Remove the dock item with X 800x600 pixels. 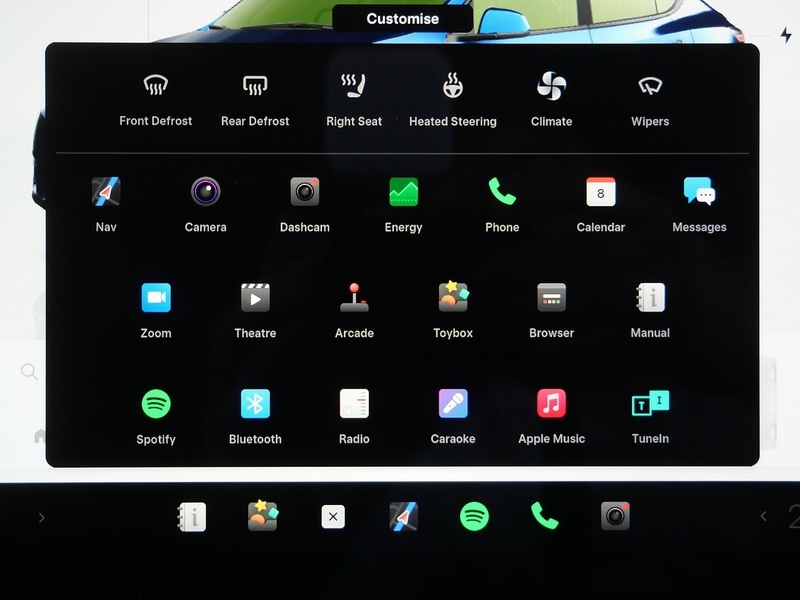point(333,517)
